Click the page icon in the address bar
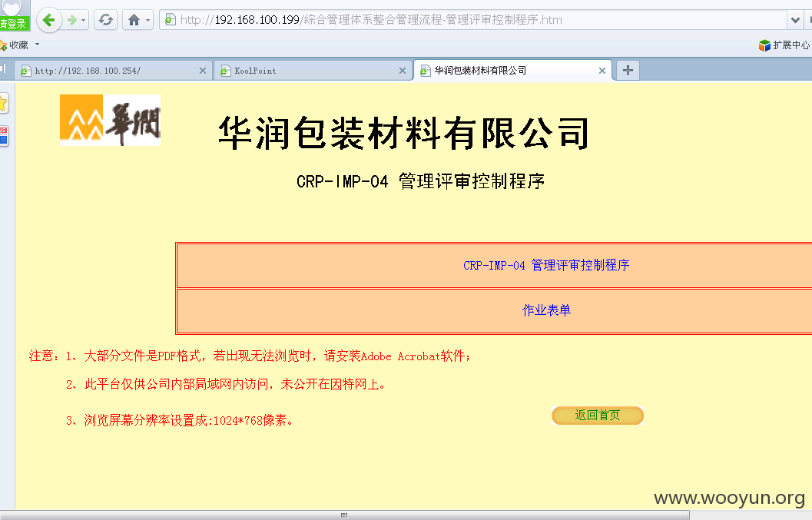Viewport: 812px width, 520px height. (x=171, y=20)
